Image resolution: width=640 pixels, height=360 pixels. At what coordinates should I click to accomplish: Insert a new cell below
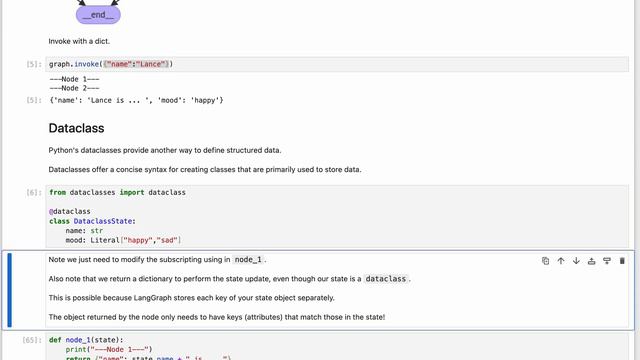(607, 261)
